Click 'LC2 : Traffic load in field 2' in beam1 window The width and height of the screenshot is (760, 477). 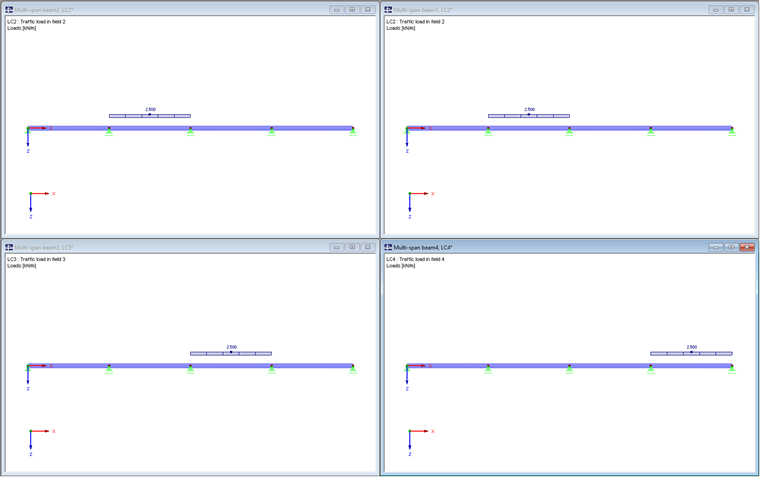(x=415, y=22)
